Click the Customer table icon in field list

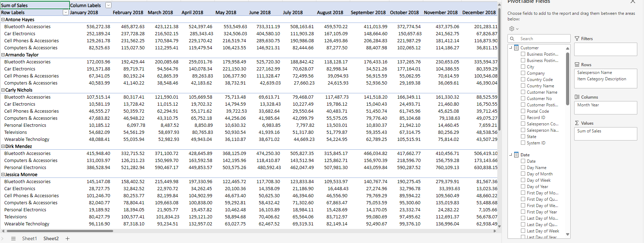(516, 48)
